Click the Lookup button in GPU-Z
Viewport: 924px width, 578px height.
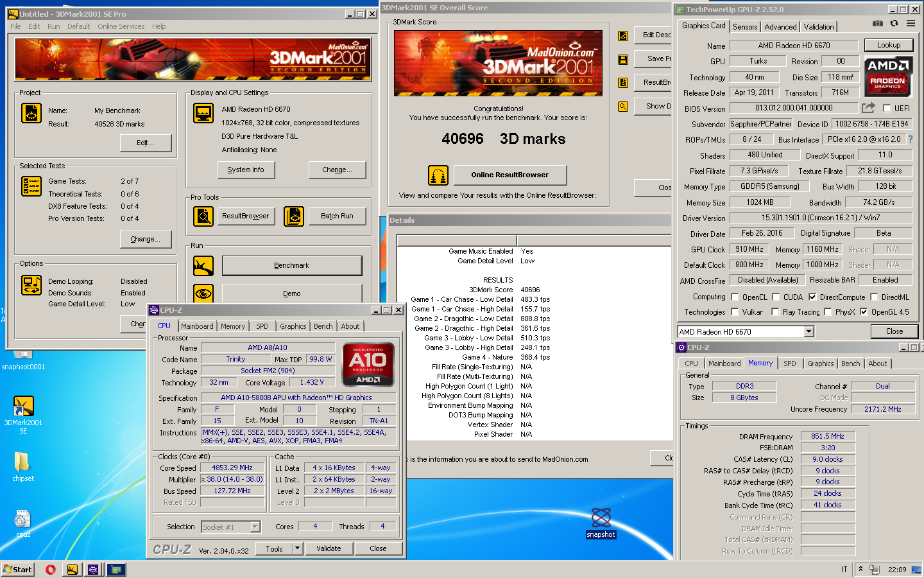pos(889,45)
